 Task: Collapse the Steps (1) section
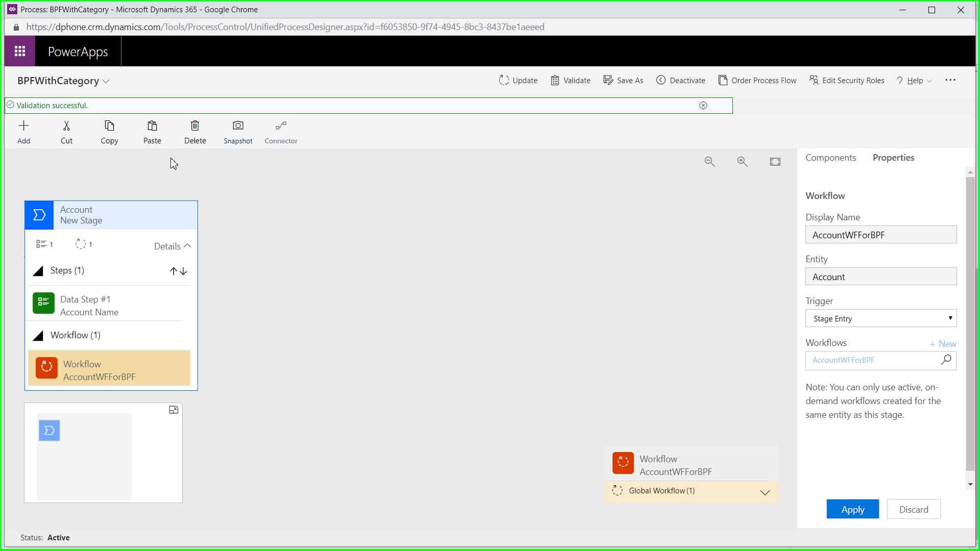point(38,271)
